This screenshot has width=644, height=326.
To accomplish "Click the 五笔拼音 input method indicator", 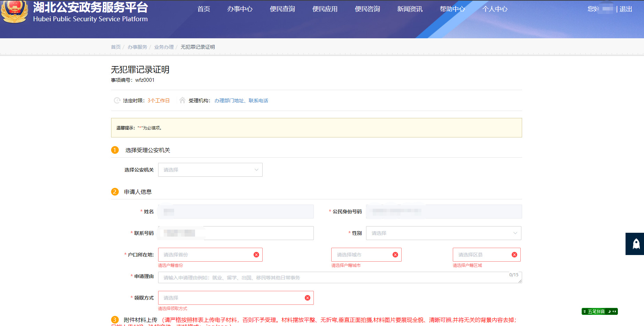I will (x=600, y=311).
